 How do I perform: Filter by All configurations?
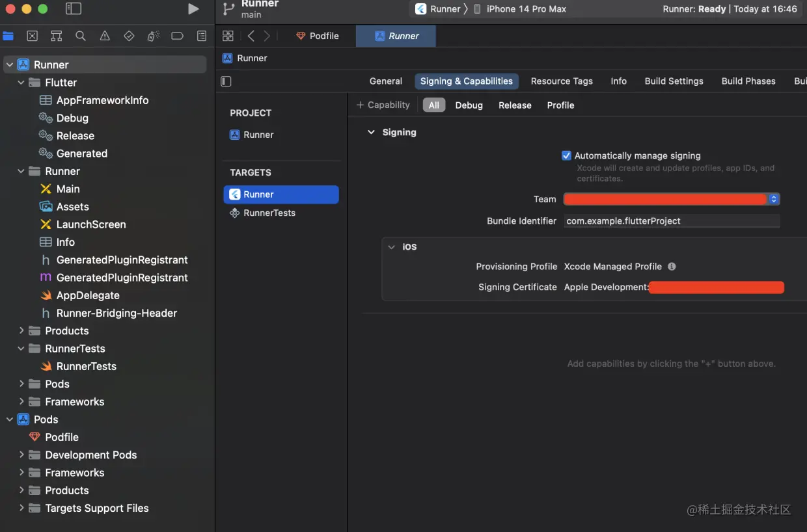(x=434, y=105)
